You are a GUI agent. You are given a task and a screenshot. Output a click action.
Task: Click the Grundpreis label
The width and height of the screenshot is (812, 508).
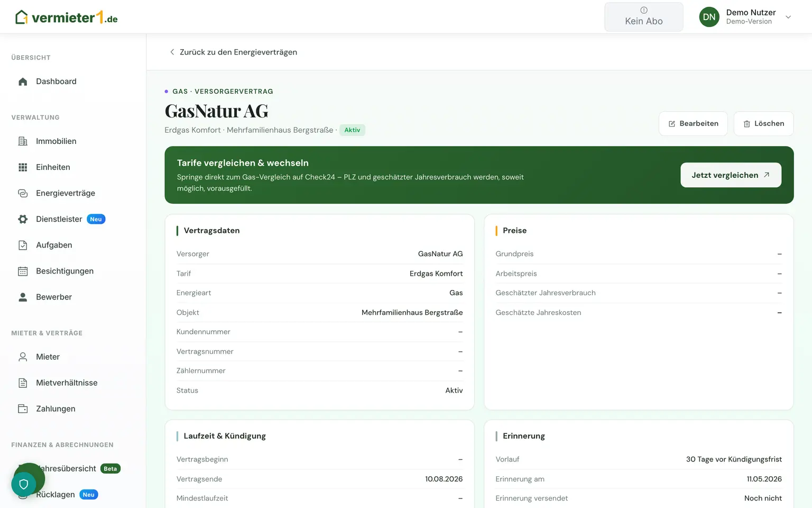coord(514,254)
